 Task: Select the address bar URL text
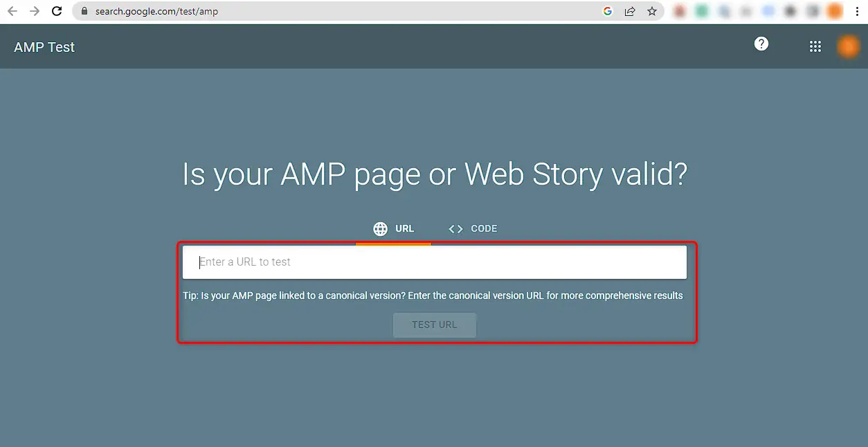point(156,11)
